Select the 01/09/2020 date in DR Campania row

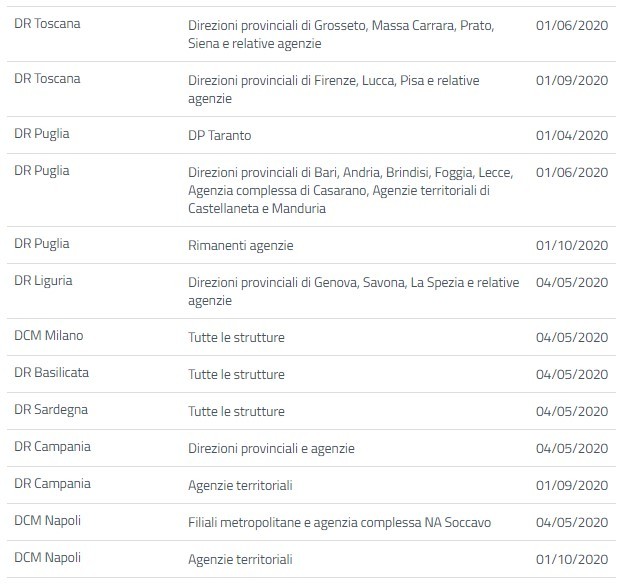[572, 485]
